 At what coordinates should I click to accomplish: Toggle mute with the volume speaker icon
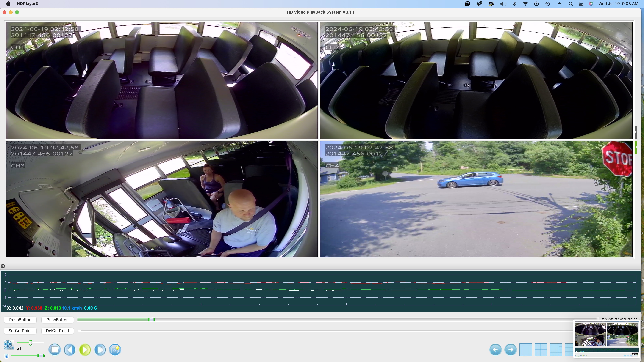click(x=7, y=356)
